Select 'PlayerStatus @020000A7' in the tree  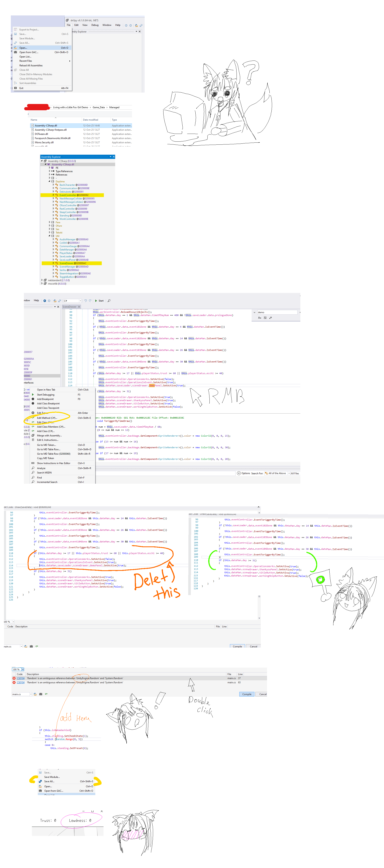(72, 253)
